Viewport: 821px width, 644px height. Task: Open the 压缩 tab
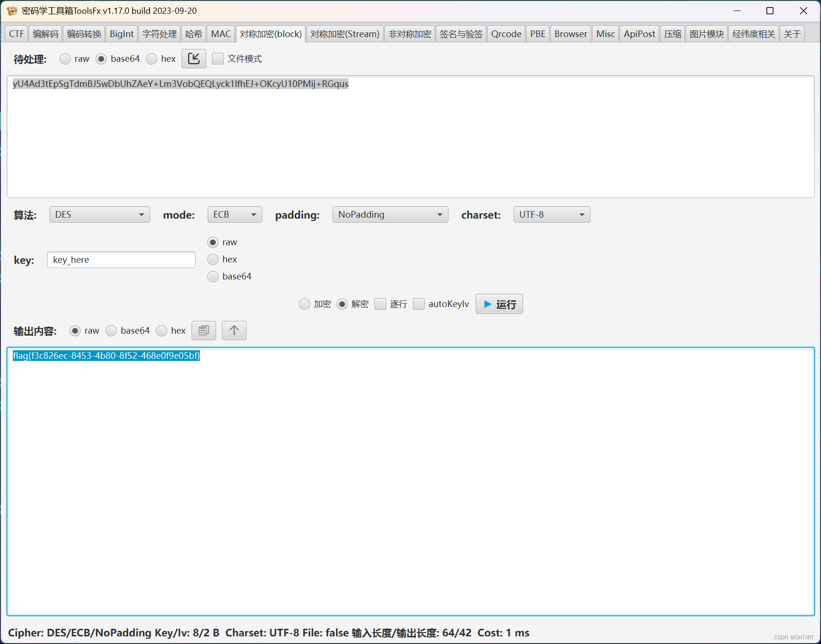point(673,34)
